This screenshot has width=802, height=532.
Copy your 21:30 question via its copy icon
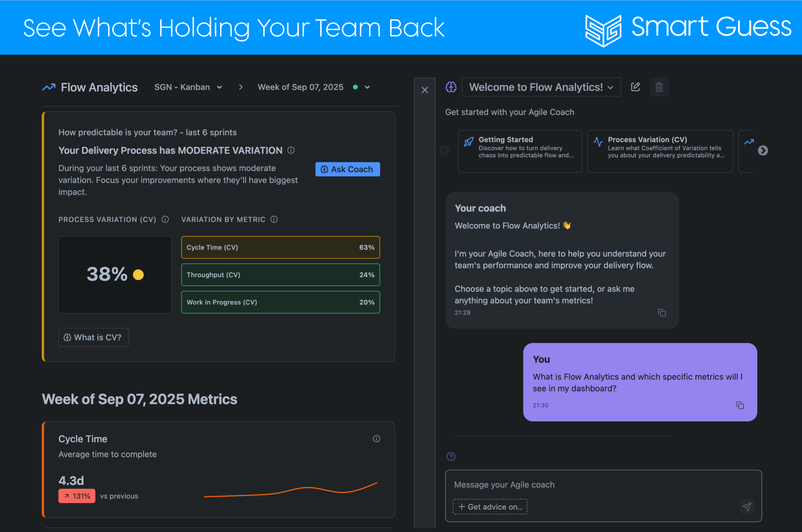[740, 405]
